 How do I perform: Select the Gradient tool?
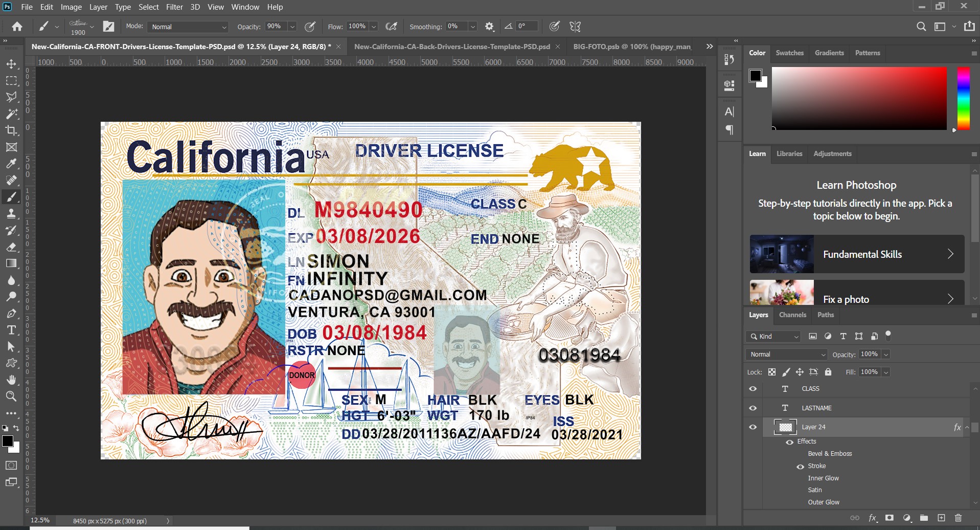(11, 263)
